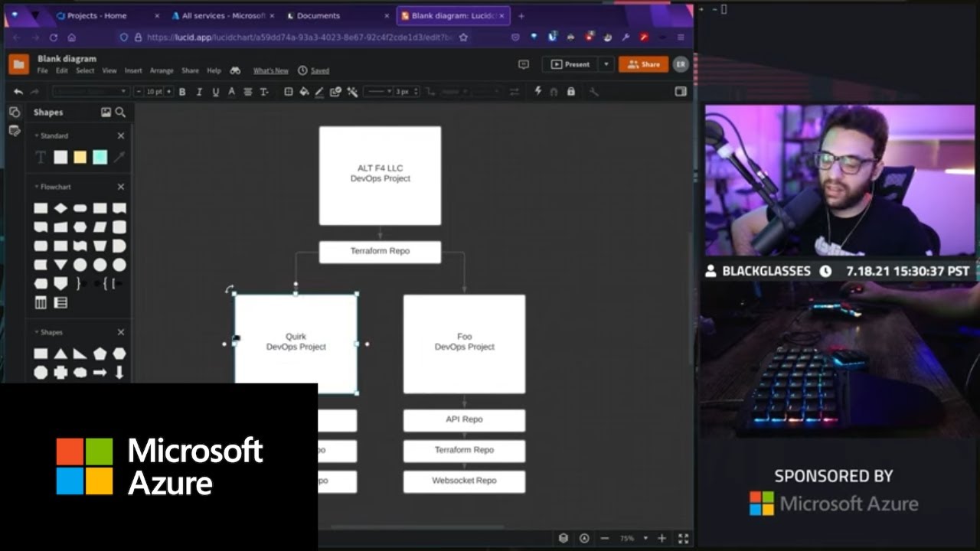The image size is (980, 551).
Task: Click the binoculars find icon
Action: coord(235,70)
